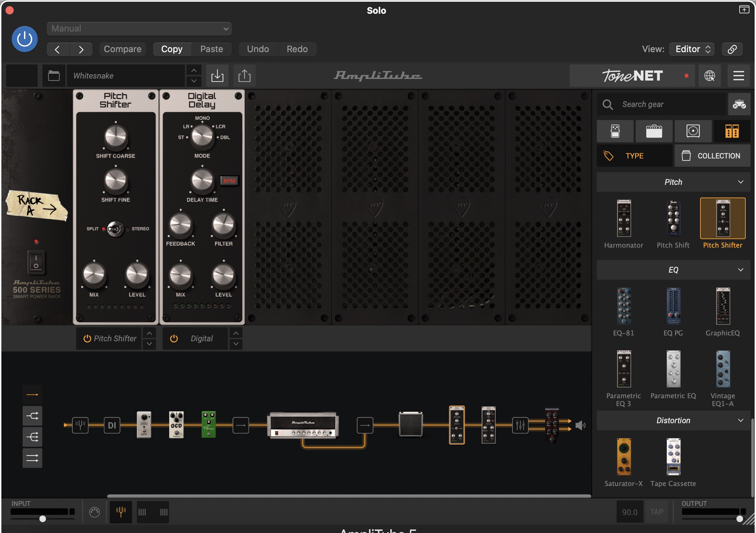Viewport: 756px width, 533px height.
Task: Switch to the COLLECTION filter tab
Action: (x=712, y=156)
